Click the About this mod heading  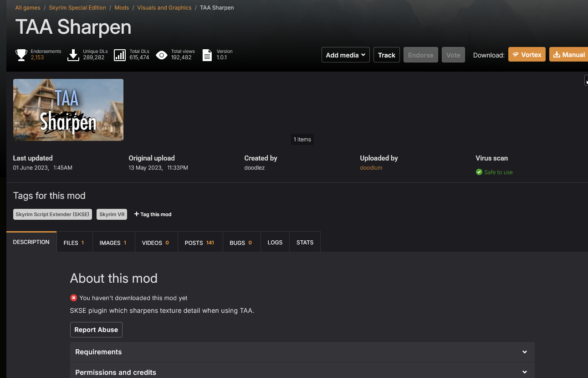(114, 278)
